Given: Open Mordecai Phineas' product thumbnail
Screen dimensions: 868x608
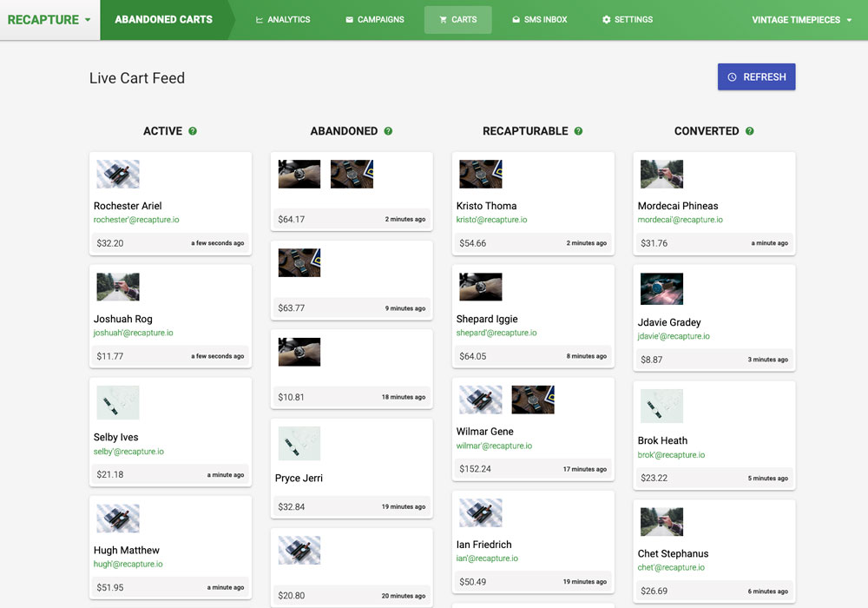Looking at the screenshot, I should (662, 174).
